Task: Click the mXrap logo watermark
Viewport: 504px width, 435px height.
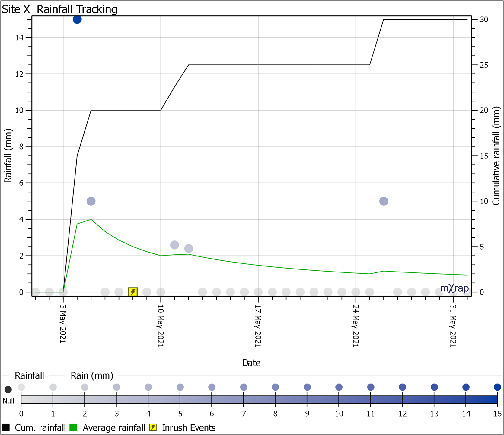Action: coord(454,288)
